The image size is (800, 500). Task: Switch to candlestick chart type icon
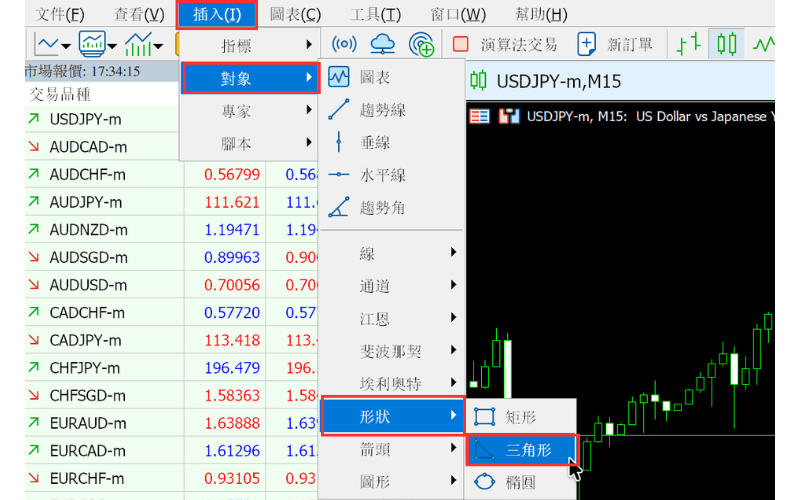[x=727, y=44]
